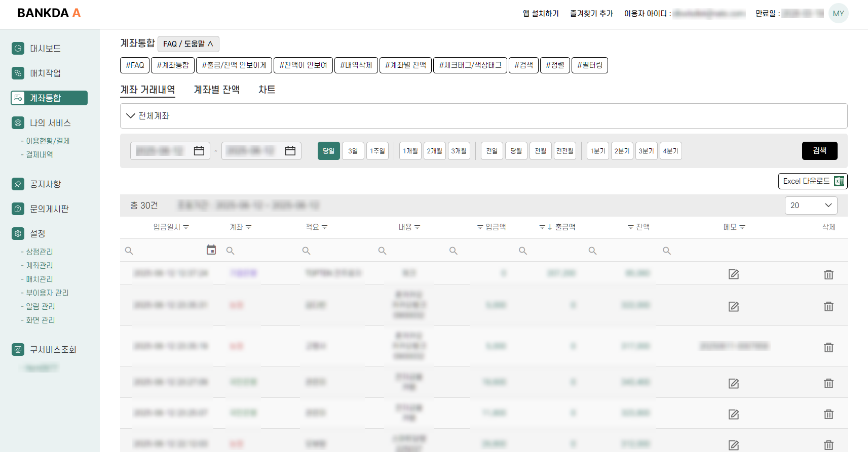Select the 당일 quick range toggle
The width and height of the screenshot is (868, 452).
[329, 151]
